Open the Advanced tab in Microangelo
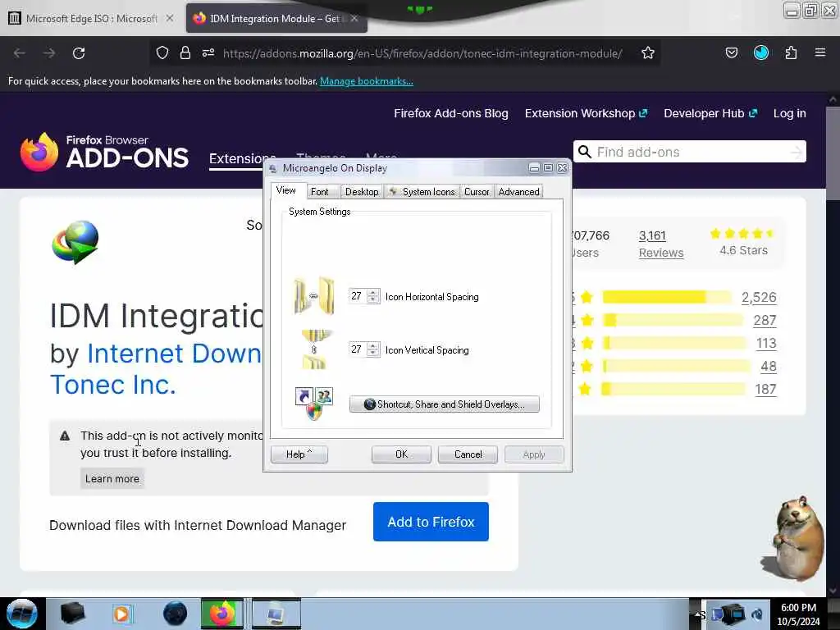This screenshot has width=840, height=630. 518,192
